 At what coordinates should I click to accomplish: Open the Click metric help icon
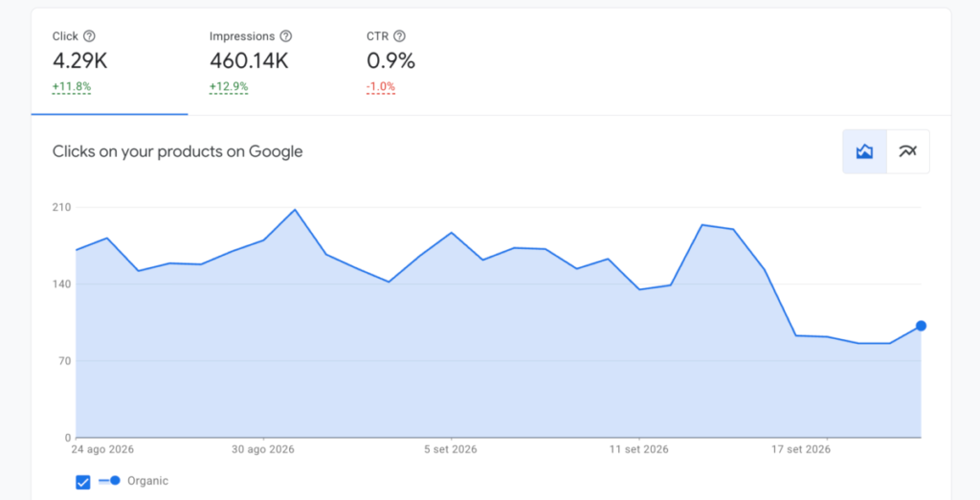89,36
